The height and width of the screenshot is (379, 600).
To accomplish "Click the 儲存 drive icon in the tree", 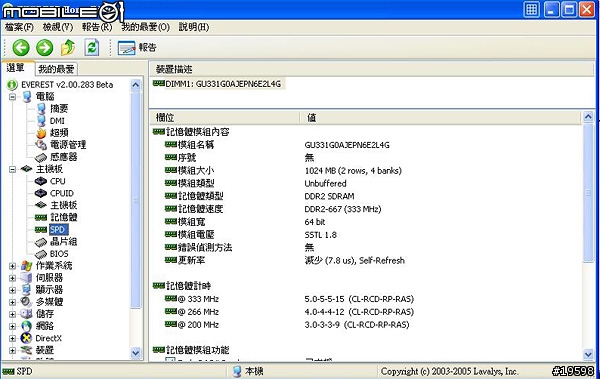I will pyautogui.click(x=26, y=314).
